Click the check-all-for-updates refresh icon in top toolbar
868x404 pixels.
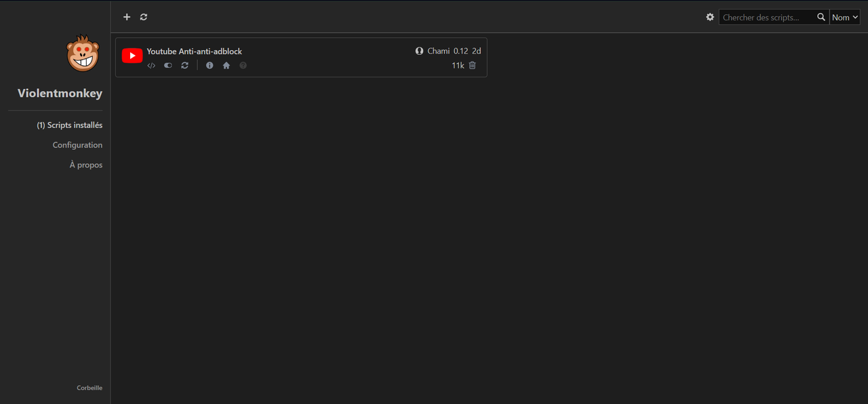tap(144, 17)
